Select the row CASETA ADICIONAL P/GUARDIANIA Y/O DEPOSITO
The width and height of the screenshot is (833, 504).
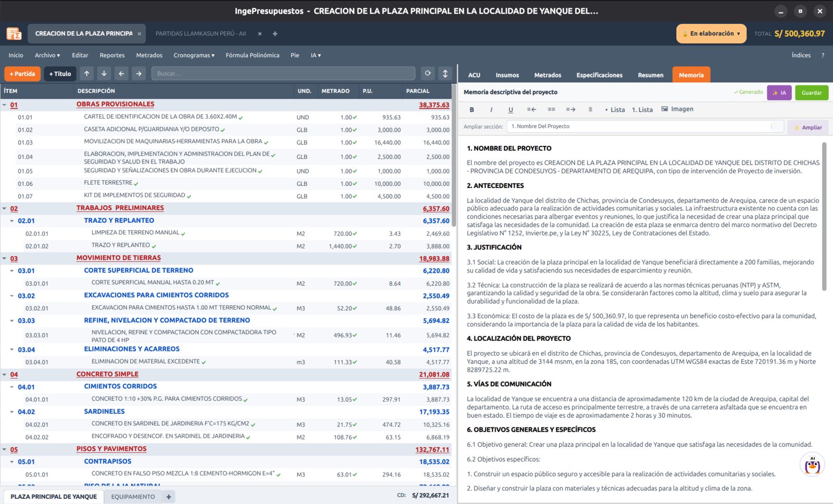click(x=226, y=130)
